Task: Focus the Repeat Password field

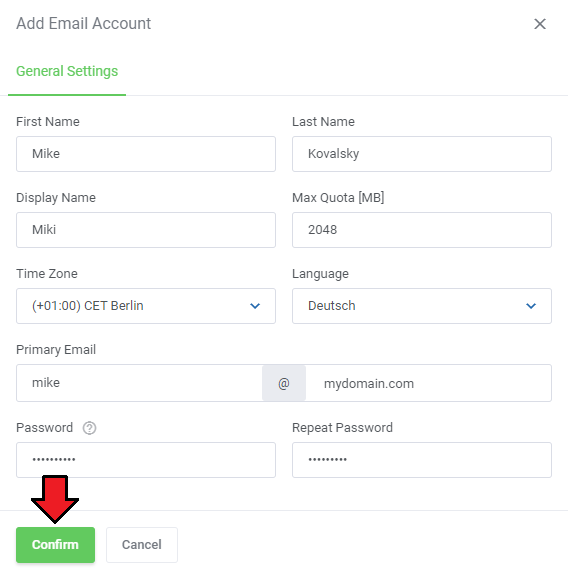Action: (422, 460)
